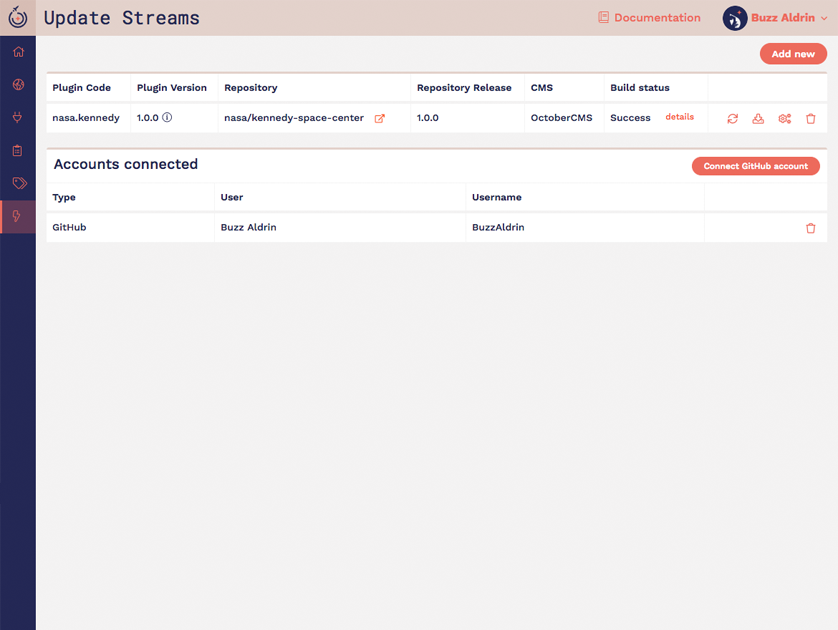Click Buzz Aldrin avatar image

(735, 18)
